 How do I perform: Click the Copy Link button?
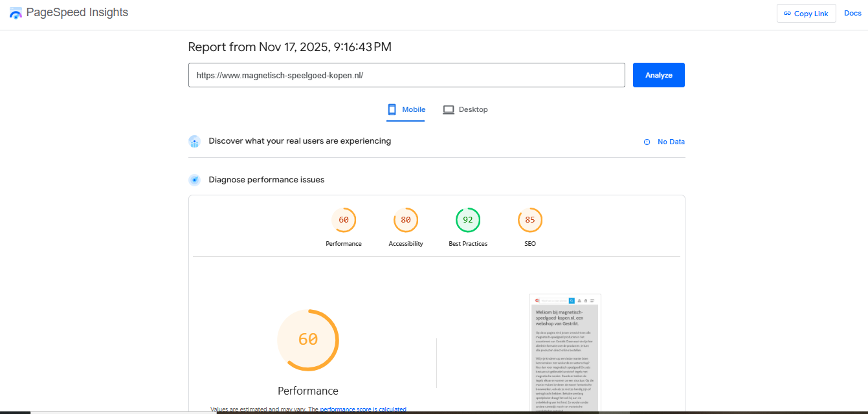point(806,14)
